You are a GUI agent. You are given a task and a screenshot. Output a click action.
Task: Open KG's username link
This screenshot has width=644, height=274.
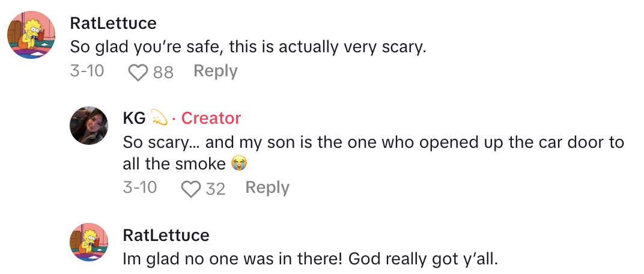tap(134, 118)
